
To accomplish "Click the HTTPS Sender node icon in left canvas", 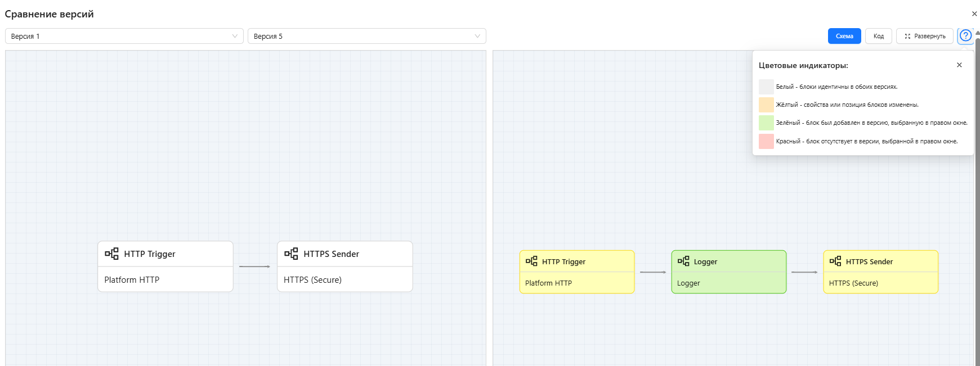I will [291, 254].
